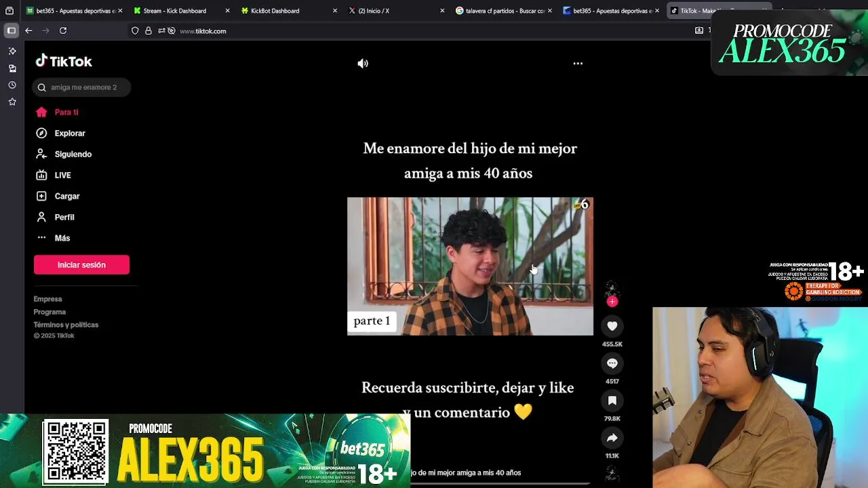Viewport: 868px width, 488px height.
Task: Click the search magnifier icon in the TikTok sidebar
Action: point(41,87)
